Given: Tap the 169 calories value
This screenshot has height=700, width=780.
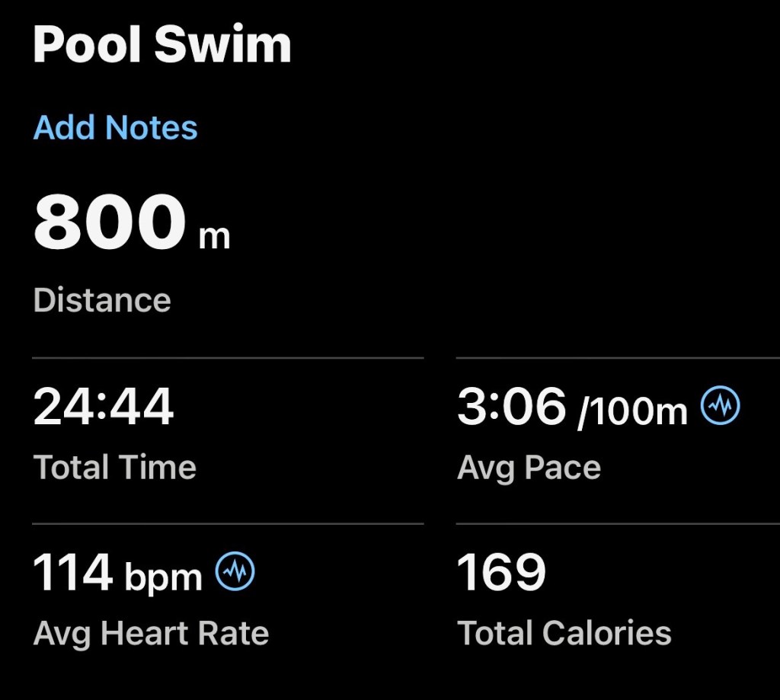Looking at the screenshot, I should 501,572.
